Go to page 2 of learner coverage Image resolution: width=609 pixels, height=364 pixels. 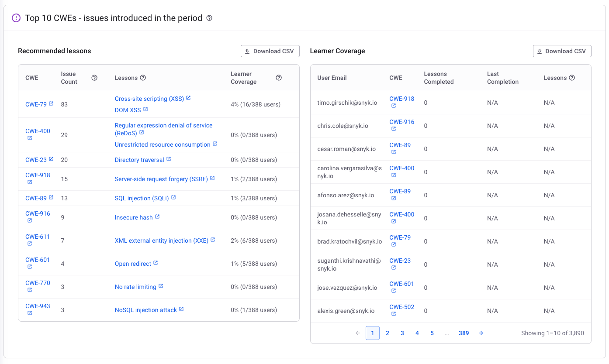387,333
